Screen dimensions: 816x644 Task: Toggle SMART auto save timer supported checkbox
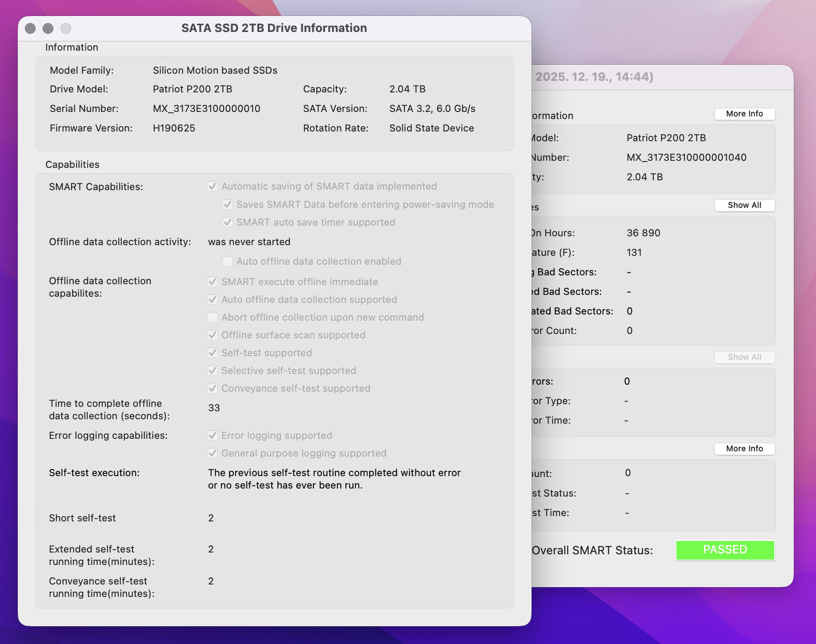(x=227, y=222)
